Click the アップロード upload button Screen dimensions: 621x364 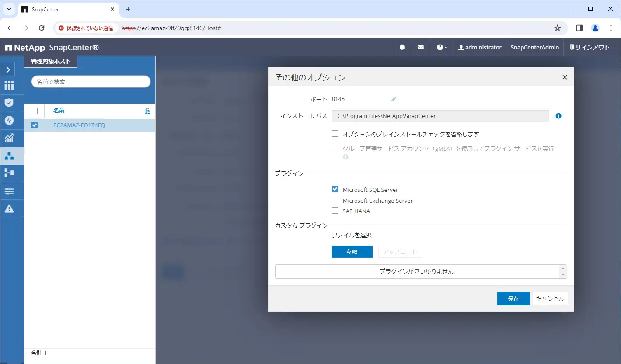400,252
